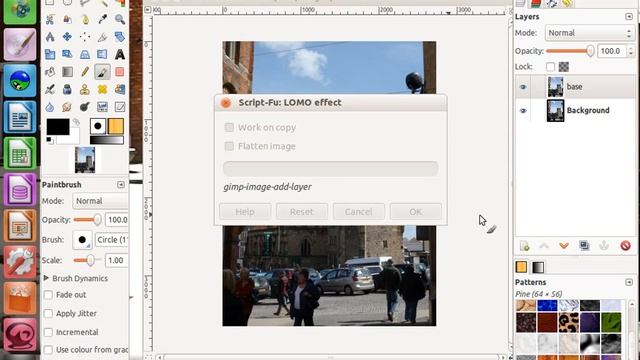Switch to the Gradients tab
The width and height of the screenshot is (640, 360).
pos(538,267)
